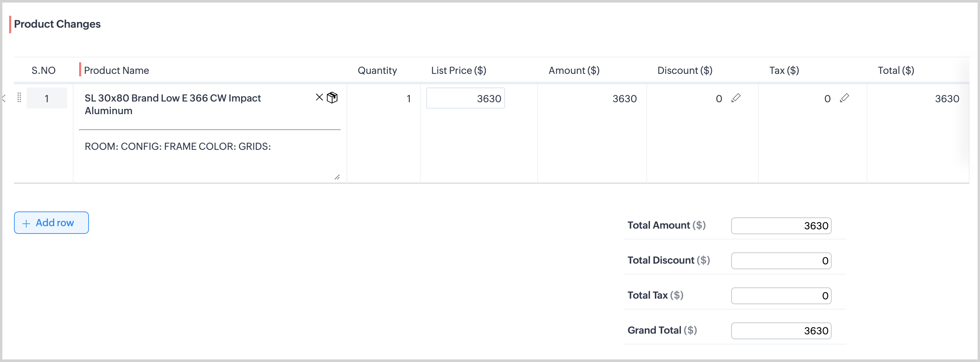Screen dimensions: 980x362
Task: Clear the selected product with the X icon
Action: click(x=319, y=97)
